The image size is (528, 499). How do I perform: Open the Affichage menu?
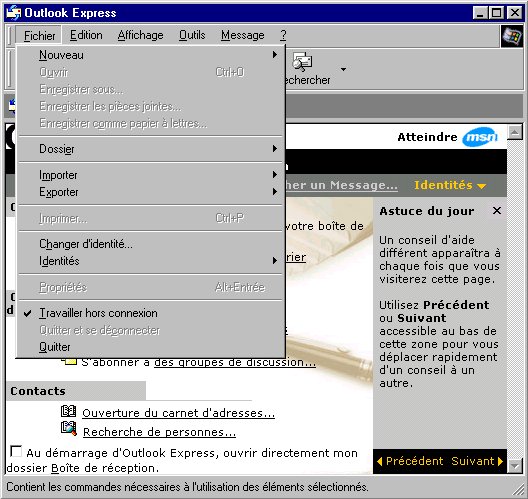click(140, 35)
